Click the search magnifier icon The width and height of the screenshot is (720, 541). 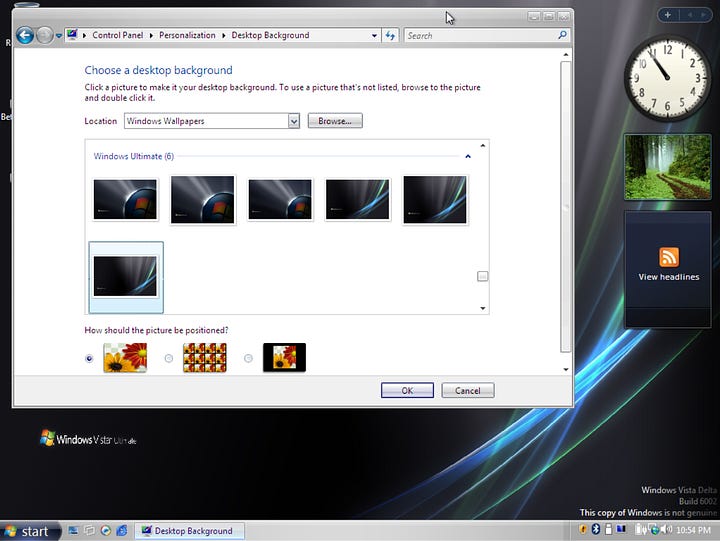[562, 35]
